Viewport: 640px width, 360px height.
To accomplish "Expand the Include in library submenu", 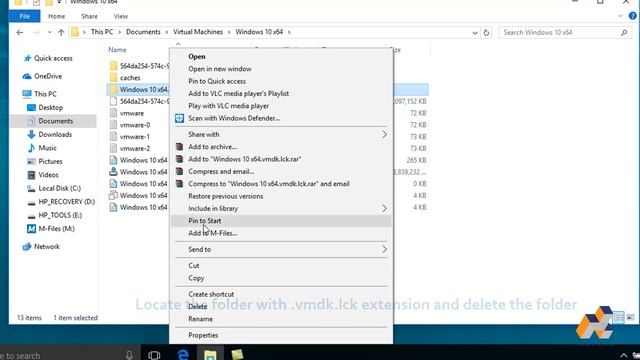I will [x=384, y=209].
